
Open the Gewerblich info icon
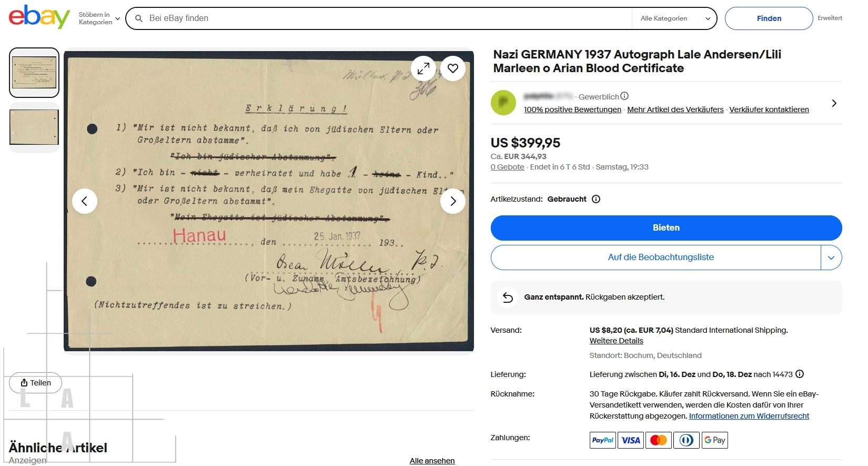click(624, 96)
